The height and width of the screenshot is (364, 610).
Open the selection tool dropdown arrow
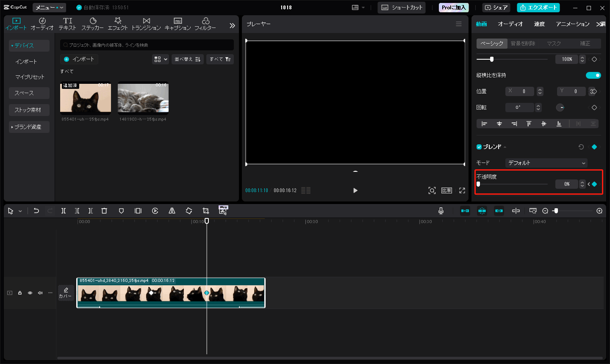(20, 211)
